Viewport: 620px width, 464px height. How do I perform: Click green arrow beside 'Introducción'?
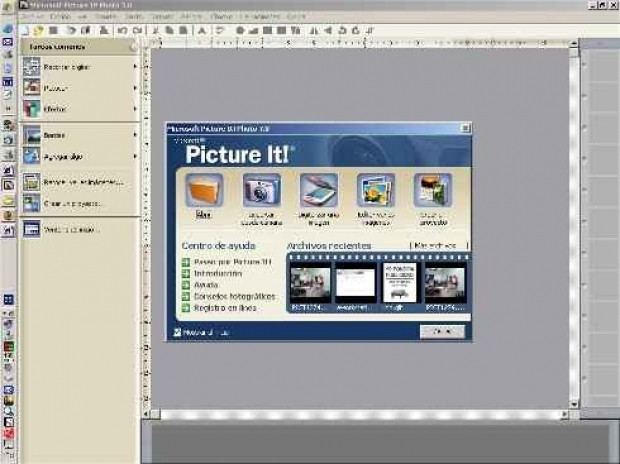pyautogui.click(x=186, y=273)
